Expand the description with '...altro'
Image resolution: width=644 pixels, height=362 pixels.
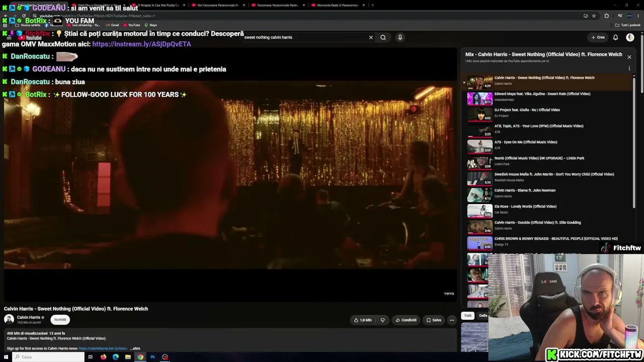(x=135, y=348)
